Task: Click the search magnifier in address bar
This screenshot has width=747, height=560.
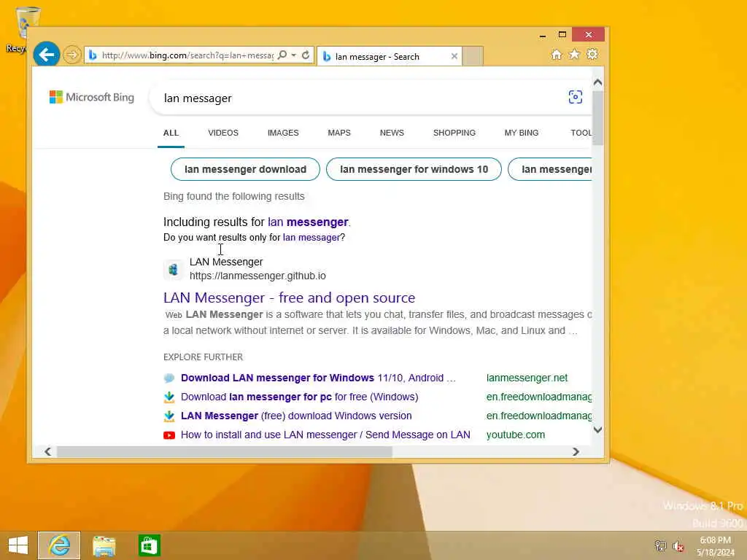Action: [282, 55]
